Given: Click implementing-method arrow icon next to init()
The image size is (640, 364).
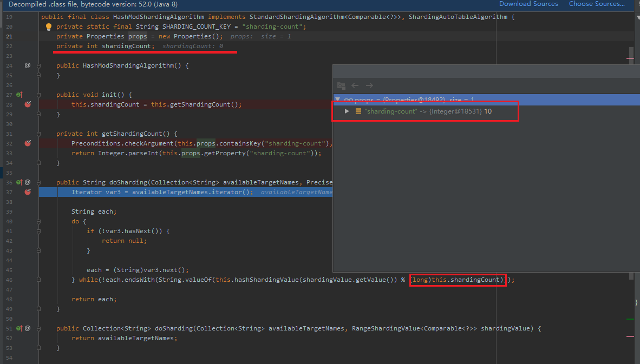Looking at the screenshot, I should tap(19, 94).
